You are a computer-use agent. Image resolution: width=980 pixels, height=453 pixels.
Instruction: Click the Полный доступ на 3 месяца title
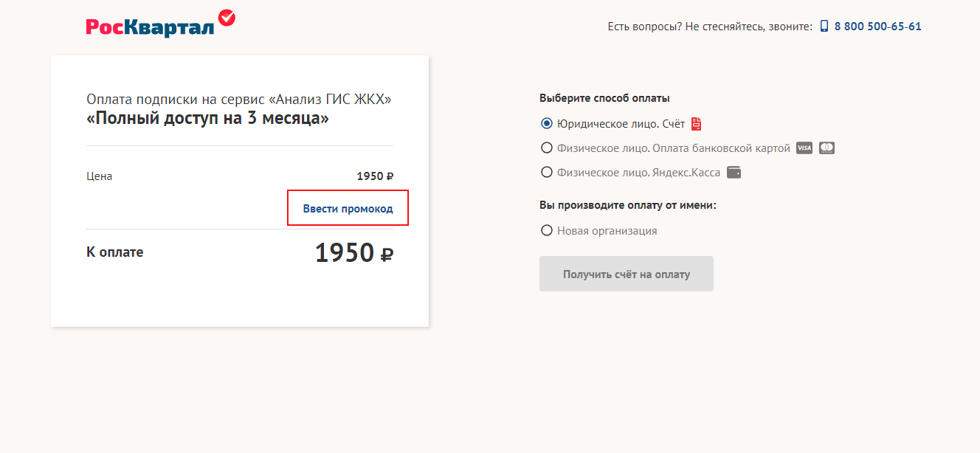[208, 118]
